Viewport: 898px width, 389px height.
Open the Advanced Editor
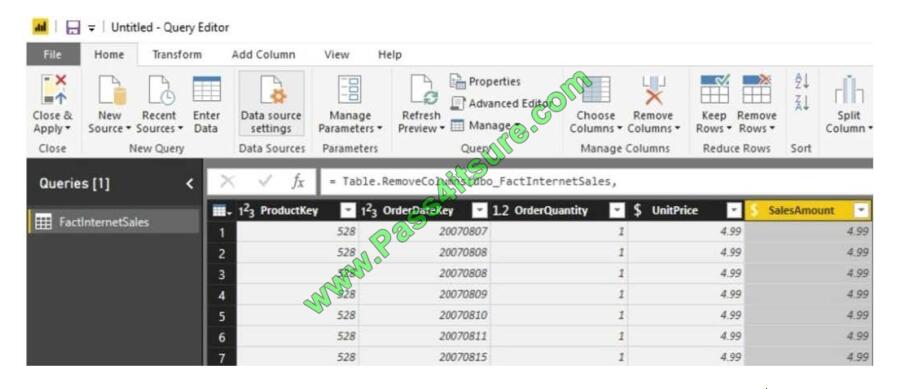[x=501, y=103]
